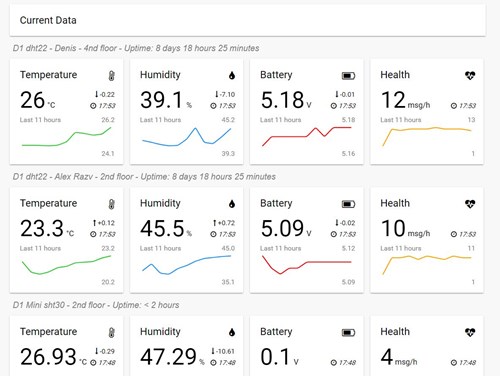
Task: Click the clock icon in Alex Razv's Health card
Action: pos(454,234)
